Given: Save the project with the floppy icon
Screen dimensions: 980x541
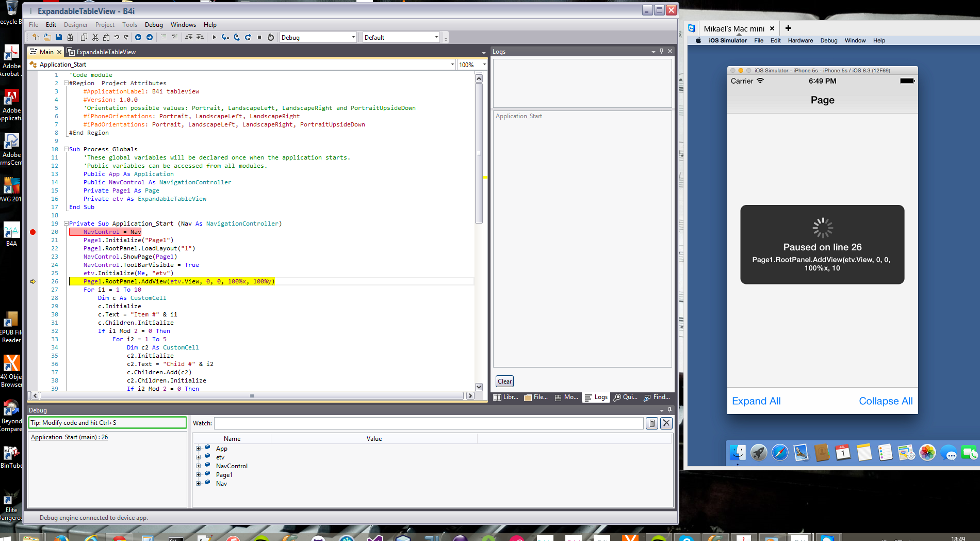Looking at the screenshot, I should tap(59, 37).
